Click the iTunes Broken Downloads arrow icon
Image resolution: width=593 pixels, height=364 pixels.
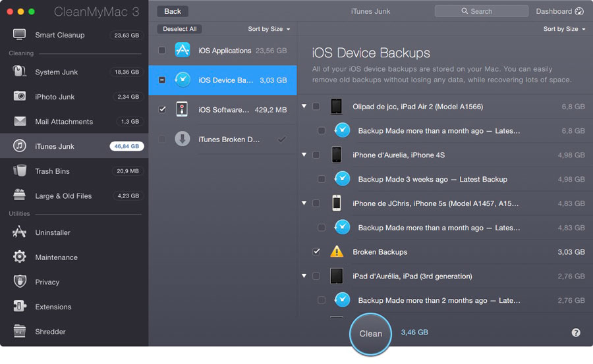point(183,139)
